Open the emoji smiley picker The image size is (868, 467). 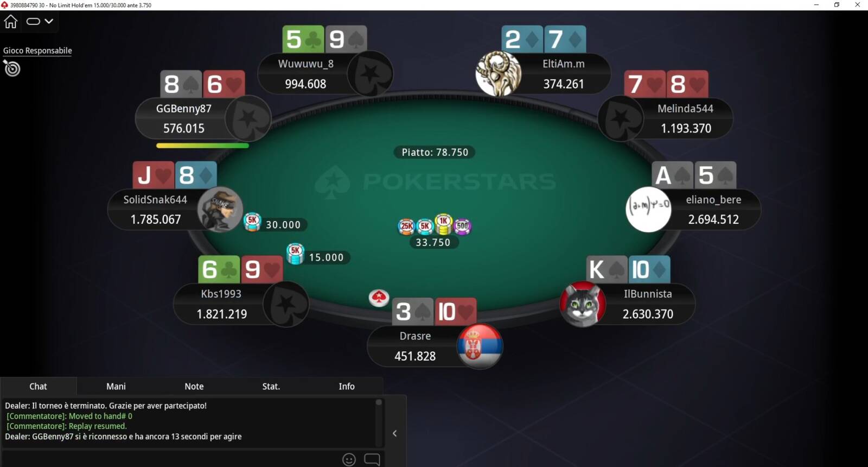pyautogui.click(x=349, y=459)
